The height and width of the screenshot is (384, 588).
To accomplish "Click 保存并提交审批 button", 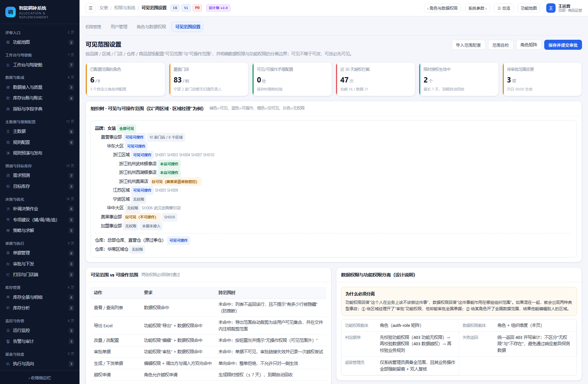I will 563,45.
